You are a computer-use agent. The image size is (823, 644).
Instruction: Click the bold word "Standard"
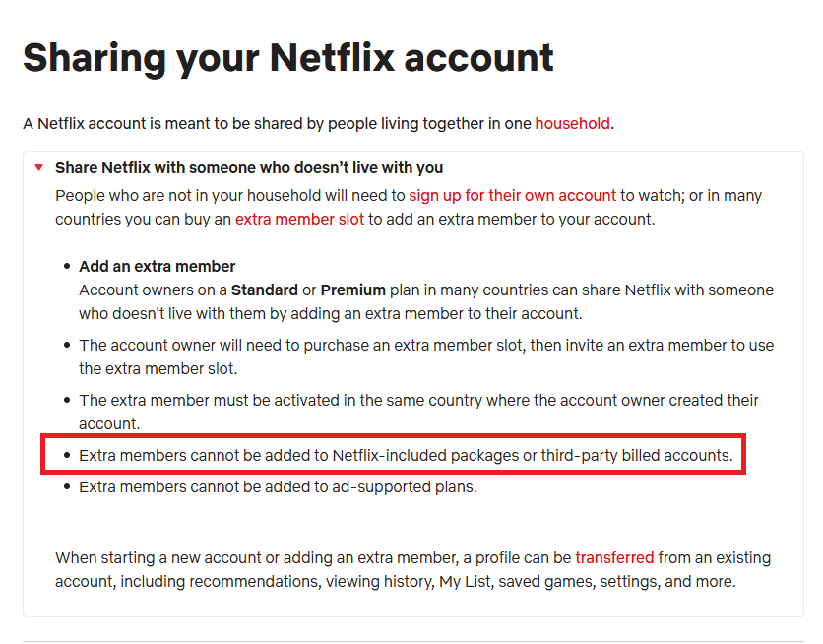point(264,290)
